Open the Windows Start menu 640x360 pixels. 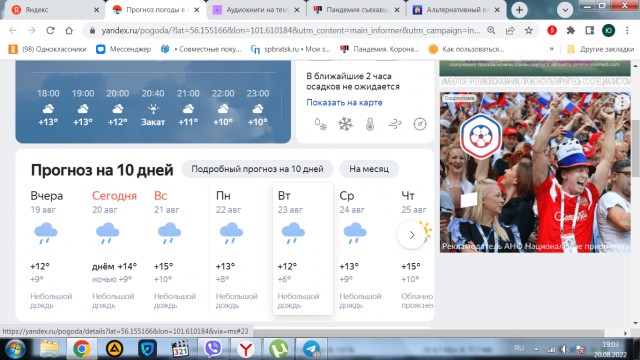pos(15,349)
